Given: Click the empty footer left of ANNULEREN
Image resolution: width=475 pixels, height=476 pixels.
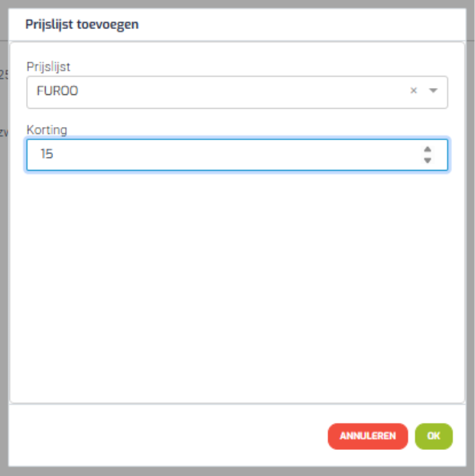Looking at the screenshot, I should (x=168, y=436).
